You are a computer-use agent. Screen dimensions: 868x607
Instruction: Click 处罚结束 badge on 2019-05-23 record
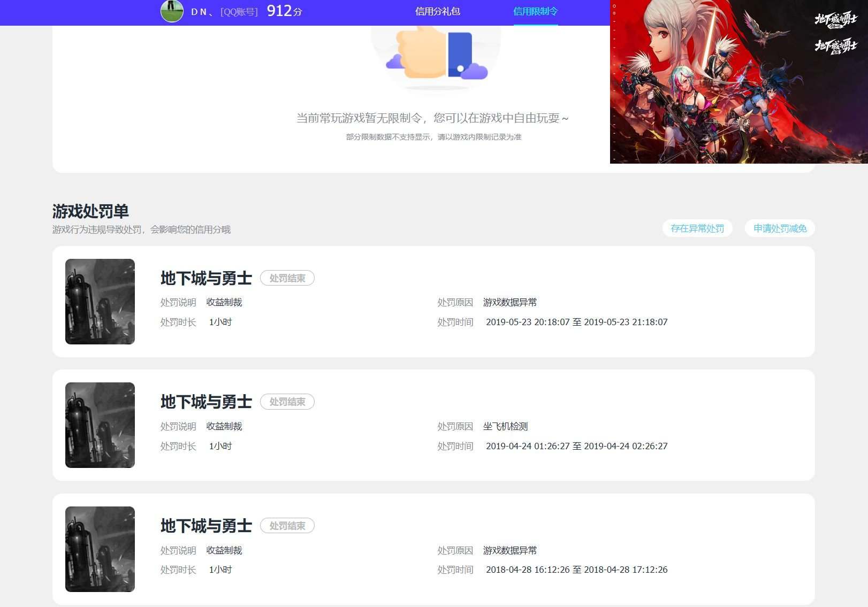pyautogui.click(x=287, y=278)
